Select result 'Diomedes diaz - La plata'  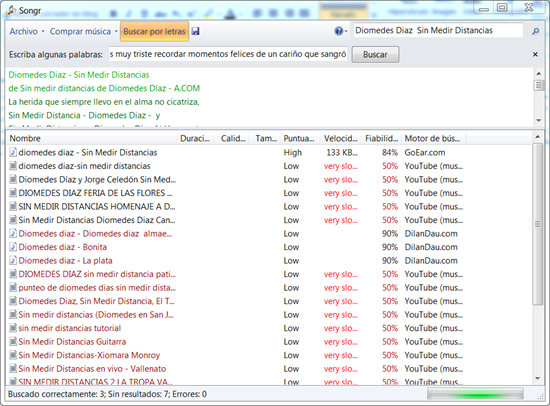pyautogui.click(x=65, y=260)
